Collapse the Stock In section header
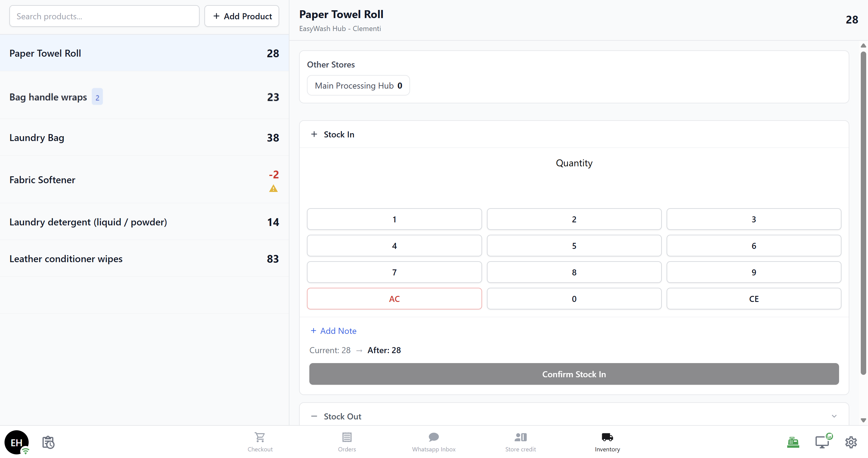 tap(338, 134)
